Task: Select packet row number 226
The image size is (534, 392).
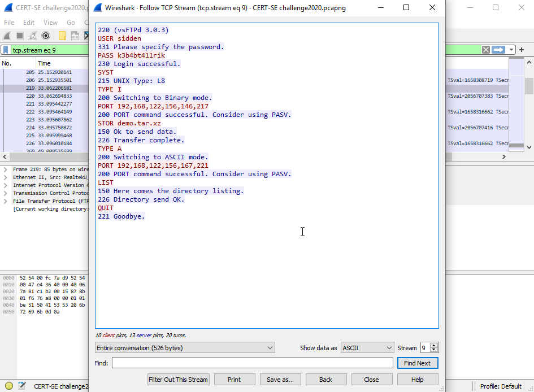Action: tap(44, 143)
